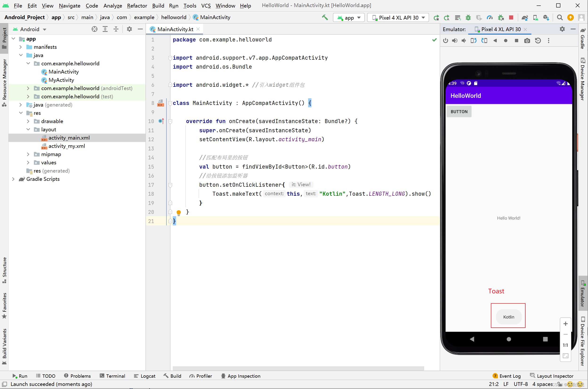Click emulator volume up icon
The width and height of the screenshot is (588, 389).
[x=455, y=41]
